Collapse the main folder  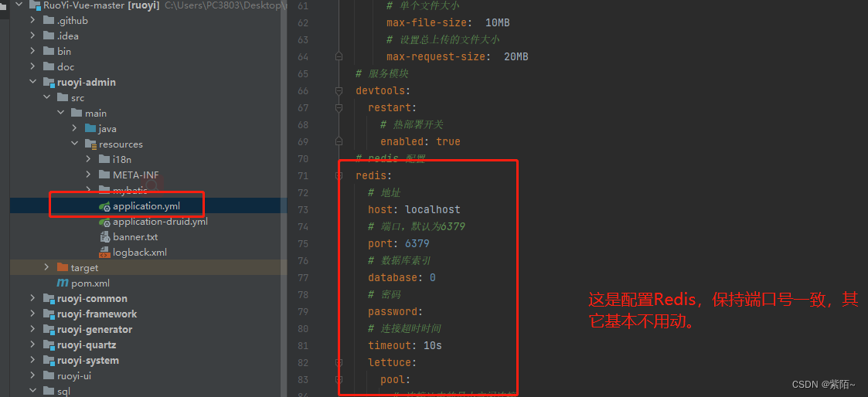pos(61,114)
